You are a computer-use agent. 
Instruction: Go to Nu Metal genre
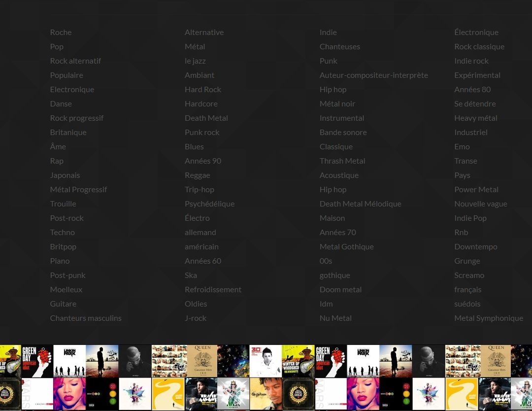[335, 318]
